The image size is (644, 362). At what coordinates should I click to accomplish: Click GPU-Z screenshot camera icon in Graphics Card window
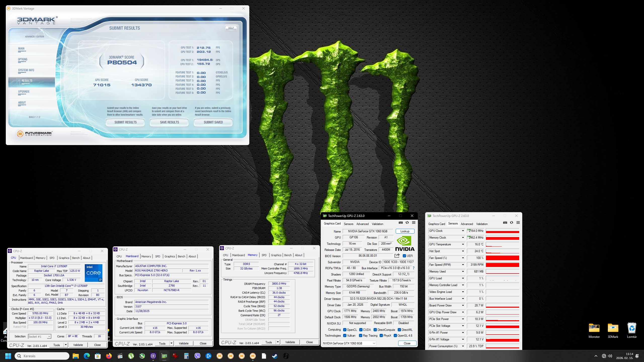click(x=401, y=223)
